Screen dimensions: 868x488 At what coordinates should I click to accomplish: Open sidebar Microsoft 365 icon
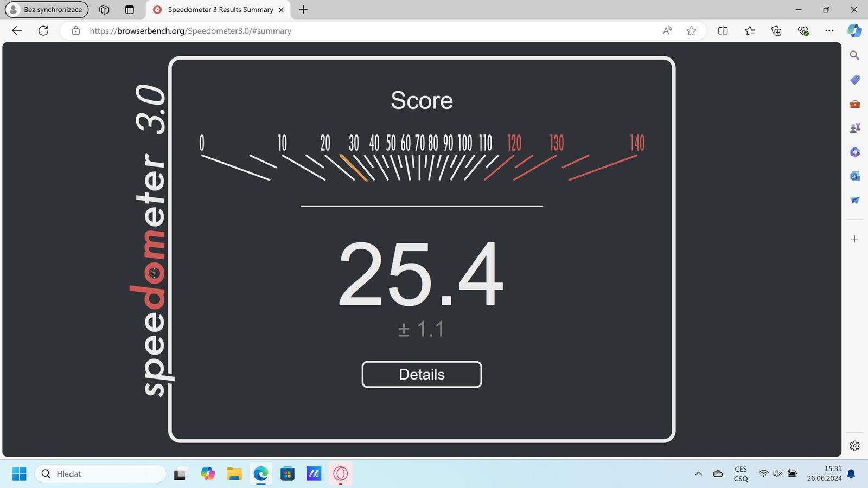[x=854, y=152]
